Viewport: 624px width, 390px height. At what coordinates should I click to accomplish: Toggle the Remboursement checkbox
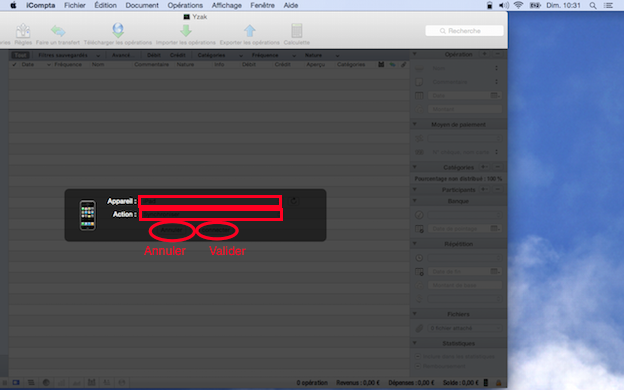[x=418, y=366]
